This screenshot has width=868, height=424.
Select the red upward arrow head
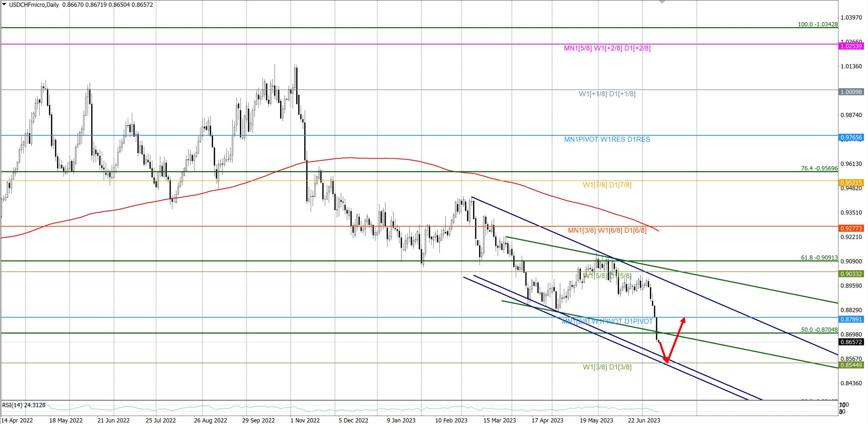click(684, 320)
